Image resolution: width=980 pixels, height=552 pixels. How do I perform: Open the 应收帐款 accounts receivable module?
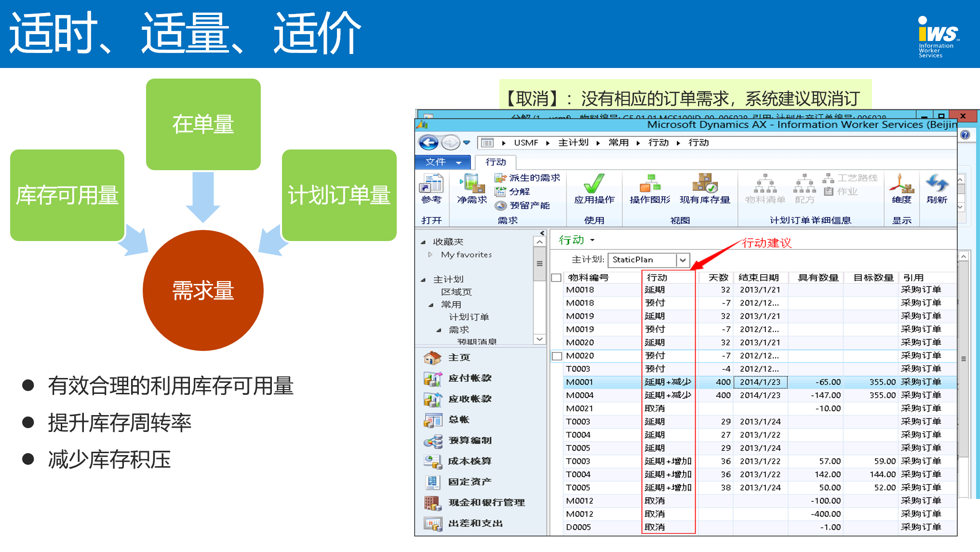457,399
